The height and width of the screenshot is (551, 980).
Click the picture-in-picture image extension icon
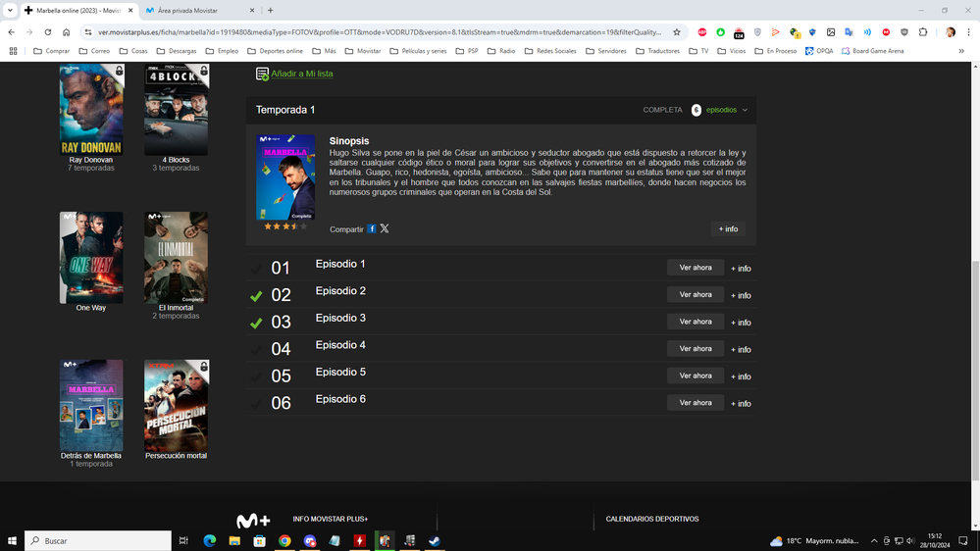pos(831,32)
